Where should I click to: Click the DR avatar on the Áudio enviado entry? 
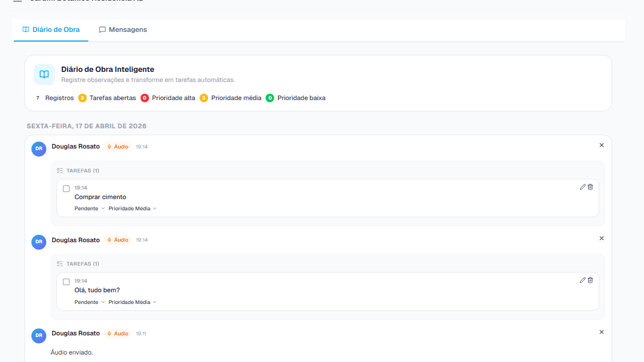click(x=39, y=335)
